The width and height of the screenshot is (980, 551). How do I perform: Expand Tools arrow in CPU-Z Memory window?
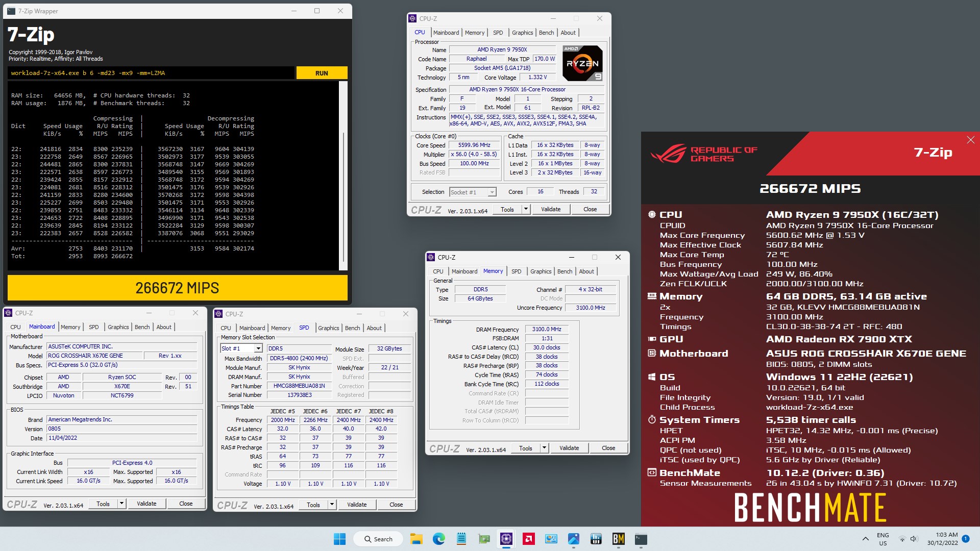pos(544,448)
